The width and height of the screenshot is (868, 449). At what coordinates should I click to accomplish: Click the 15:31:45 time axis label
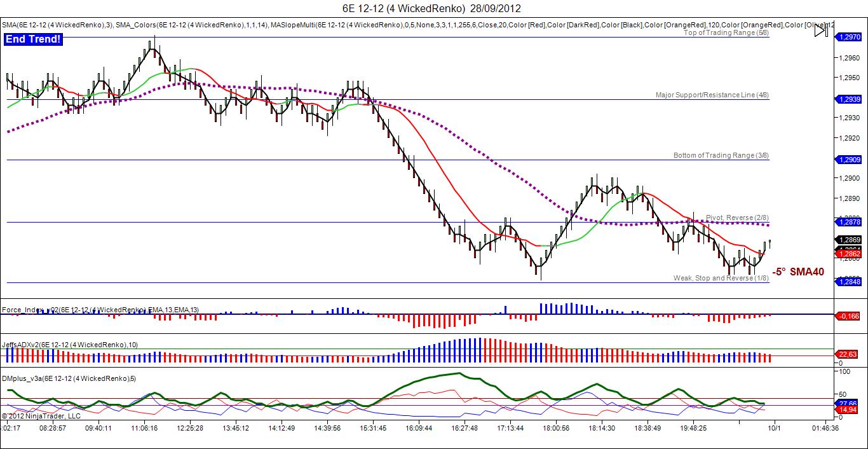coord(373,428)
